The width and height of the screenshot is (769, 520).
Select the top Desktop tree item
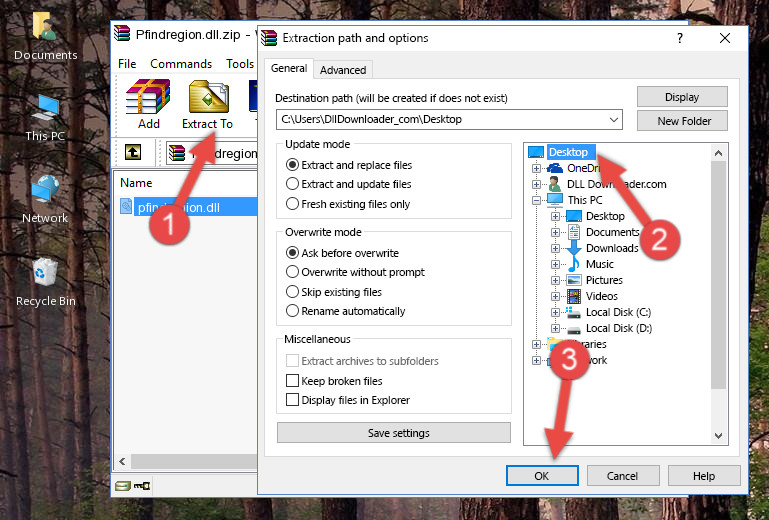pyautogui.click(x=568, y=152)
